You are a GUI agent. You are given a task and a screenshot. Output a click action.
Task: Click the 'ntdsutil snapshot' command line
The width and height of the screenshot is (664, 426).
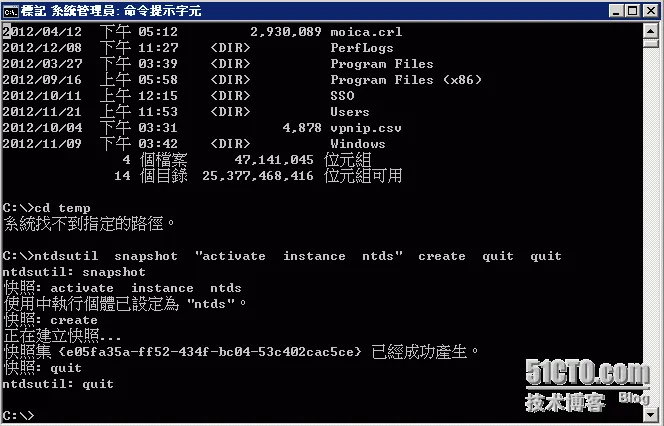point(282,256)
